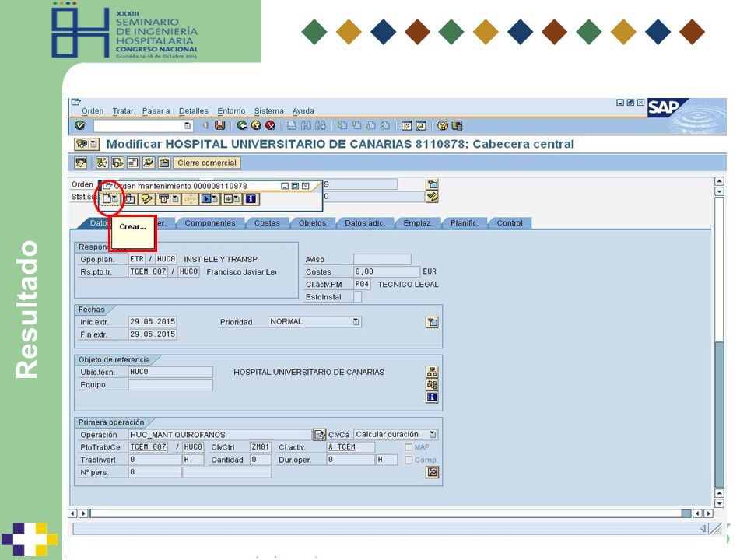Open the Ayuda menu
Image resolution: width=747 pixels, height=560 pixels.
click(303, 111)
